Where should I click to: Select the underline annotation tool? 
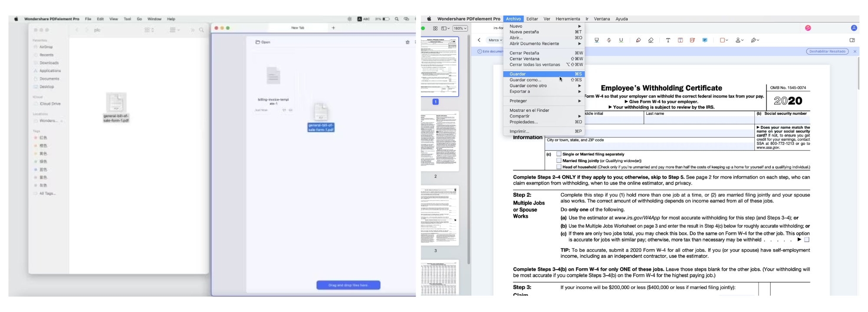pos(621,40)
